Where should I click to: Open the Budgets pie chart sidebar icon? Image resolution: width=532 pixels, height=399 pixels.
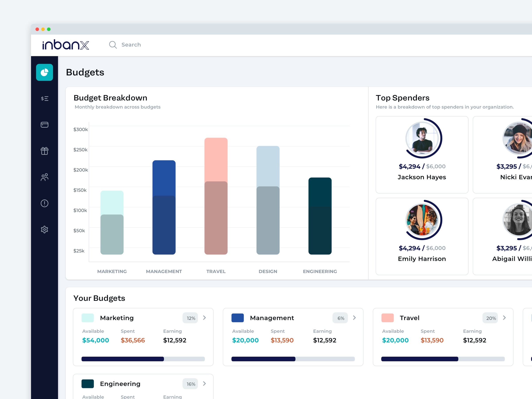click(x=45, y=72)
